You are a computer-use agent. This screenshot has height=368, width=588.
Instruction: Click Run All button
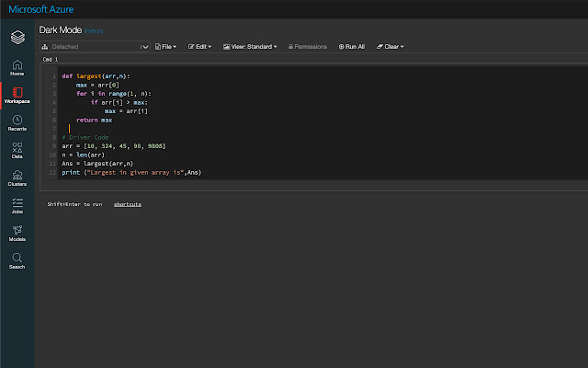[x=352, y=47]
